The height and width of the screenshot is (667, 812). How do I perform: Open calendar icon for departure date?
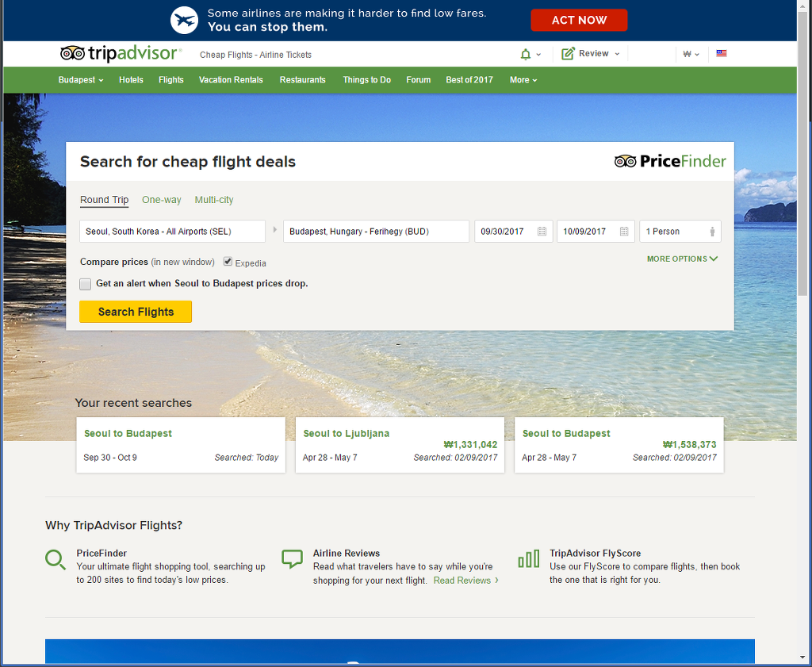(542, 232)
